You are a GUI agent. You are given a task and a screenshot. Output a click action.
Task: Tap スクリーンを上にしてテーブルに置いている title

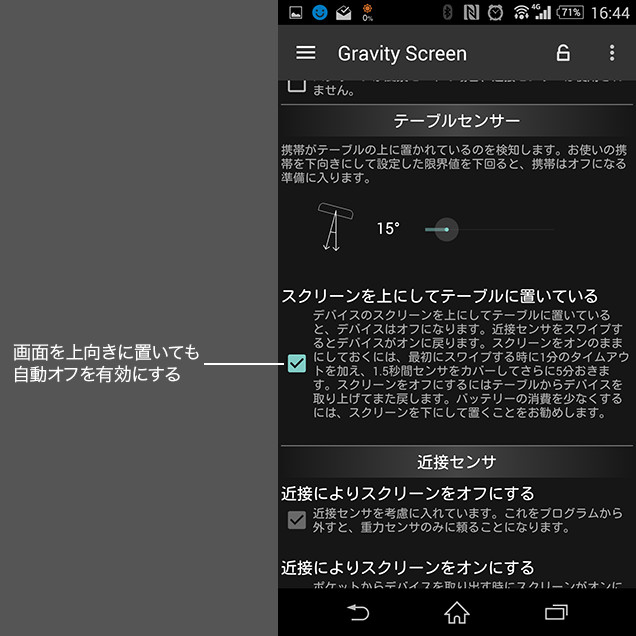(439, 296)
